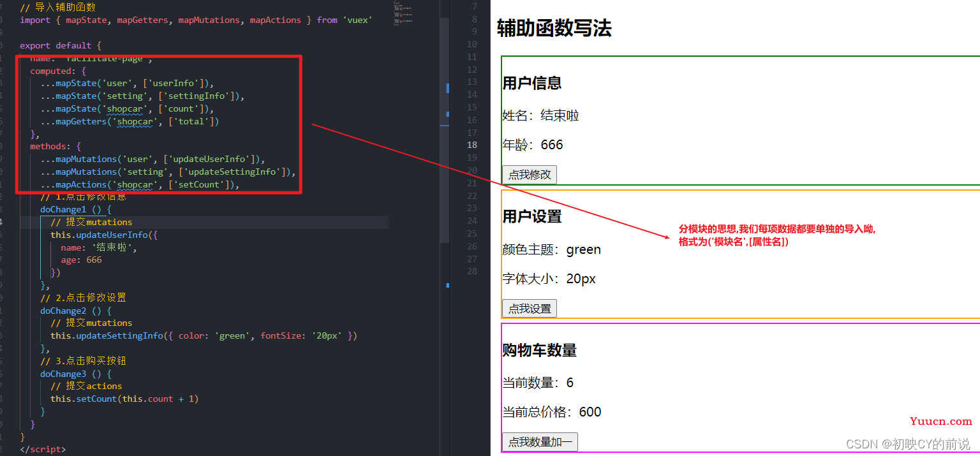The width and height of the screenshot is (980, 456).
Task: Click highlighted line number 18
Action: pyautogui.click(x=471, y=145)
